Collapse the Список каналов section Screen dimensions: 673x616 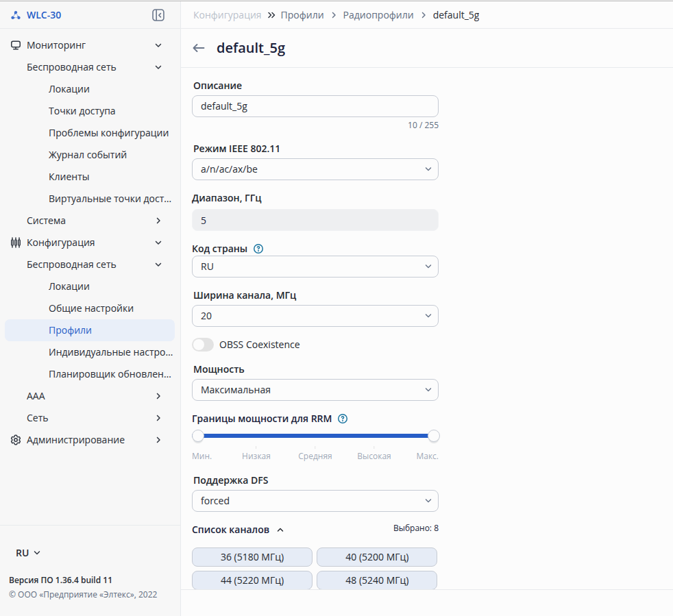[x=280, y=530]
